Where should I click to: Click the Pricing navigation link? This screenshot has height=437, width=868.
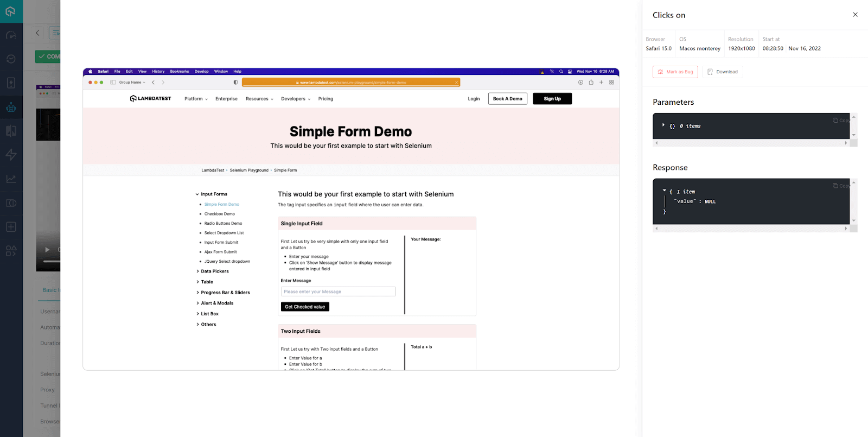pyautogui.click(x=325, y=99)
